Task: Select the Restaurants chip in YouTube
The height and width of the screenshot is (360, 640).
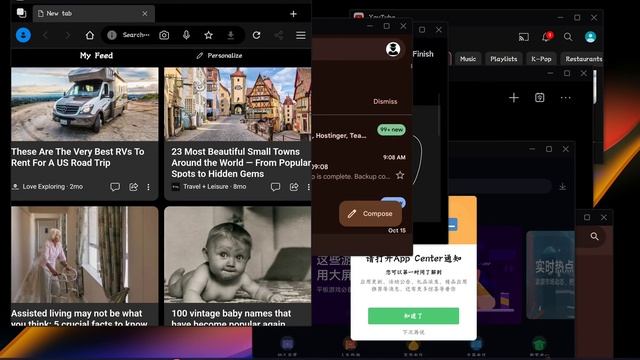Action: coord(583,59)
